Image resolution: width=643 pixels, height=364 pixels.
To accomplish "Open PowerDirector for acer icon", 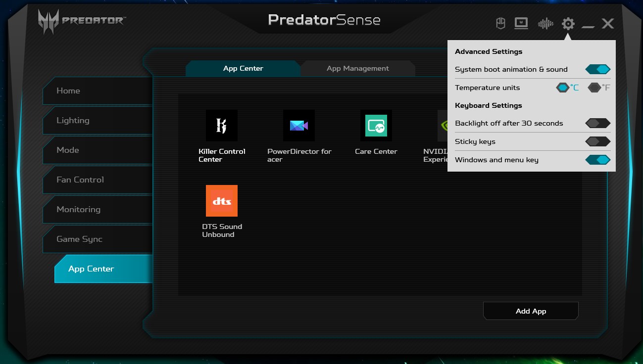I will pyautogui.click(x=298, y=126).
